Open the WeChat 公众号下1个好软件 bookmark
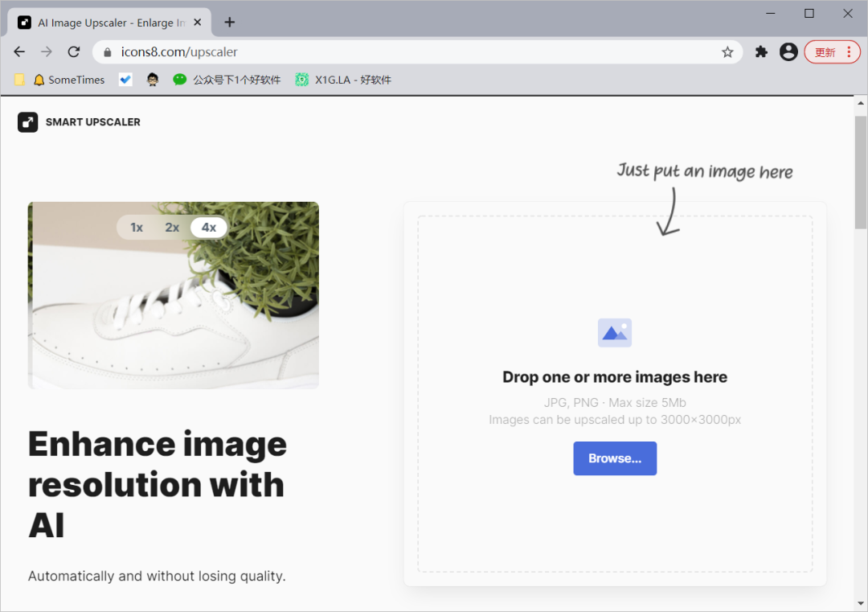The width and height of the screenshot is (868, 612). [227, 80]
